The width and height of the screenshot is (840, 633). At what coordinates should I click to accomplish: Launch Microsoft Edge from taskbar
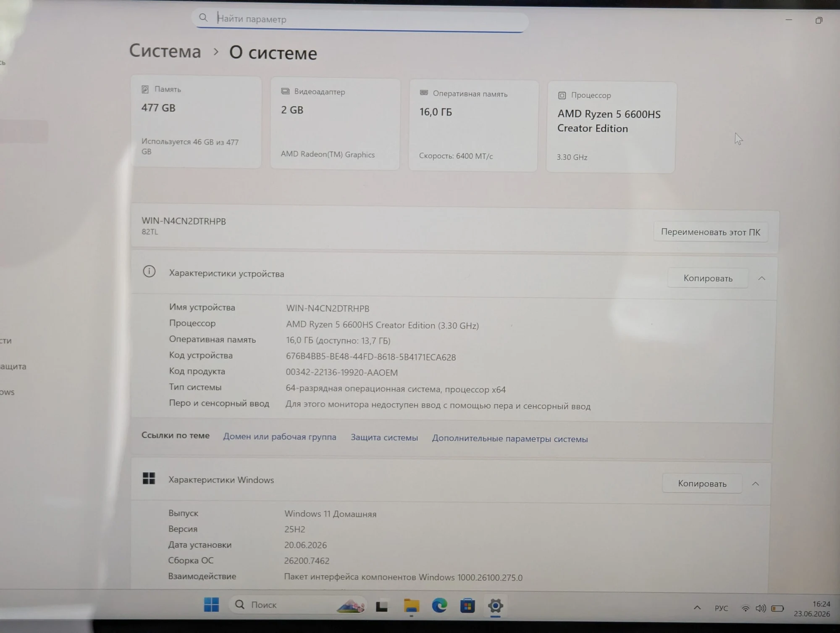[x=439, y=605]
